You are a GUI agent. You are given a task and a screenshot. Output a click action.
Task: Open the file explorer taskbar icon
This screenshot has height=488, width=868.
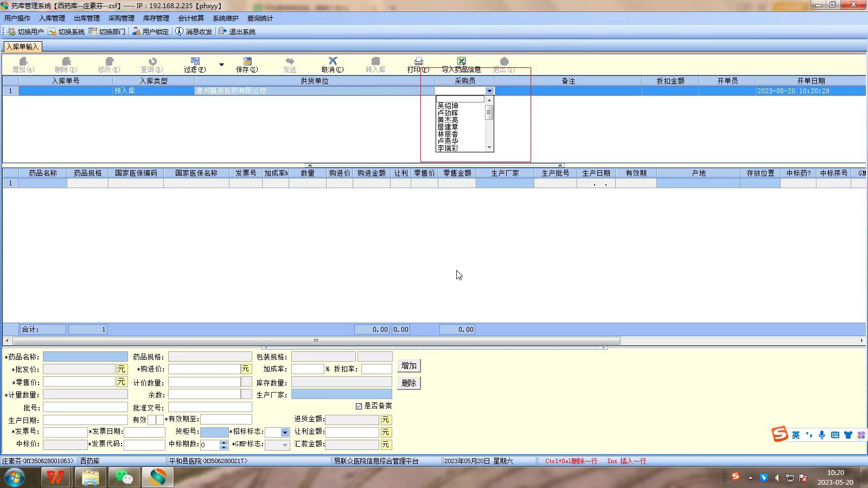click(x=90, y=477)
